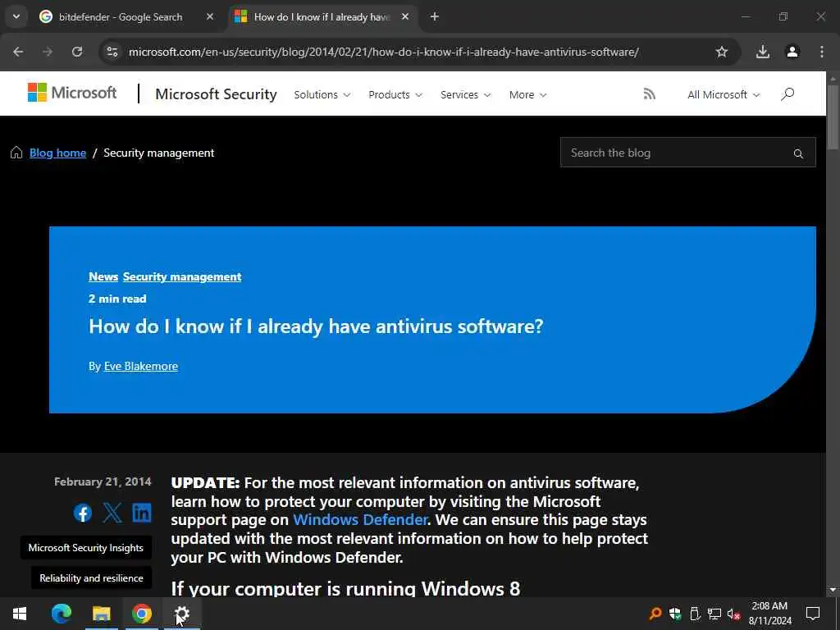Click the site search magnifier icon
Screen dimensions: 840x630
[787, 94]
